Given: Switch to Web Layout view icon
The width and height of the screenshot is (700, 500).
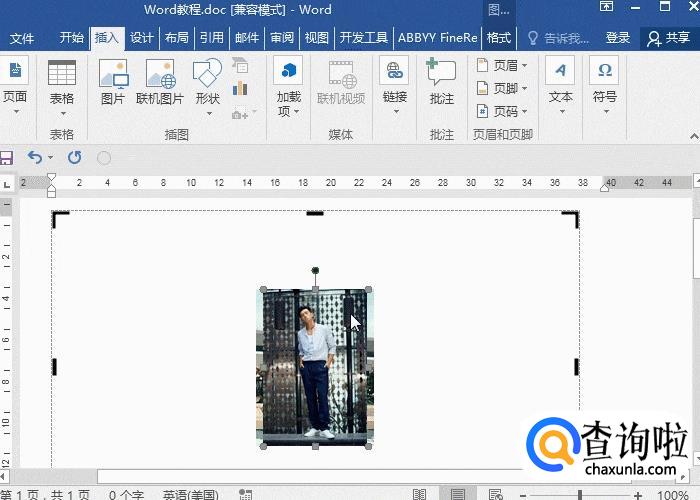Looking at the screenshot, I should click(x=496, y=494).
